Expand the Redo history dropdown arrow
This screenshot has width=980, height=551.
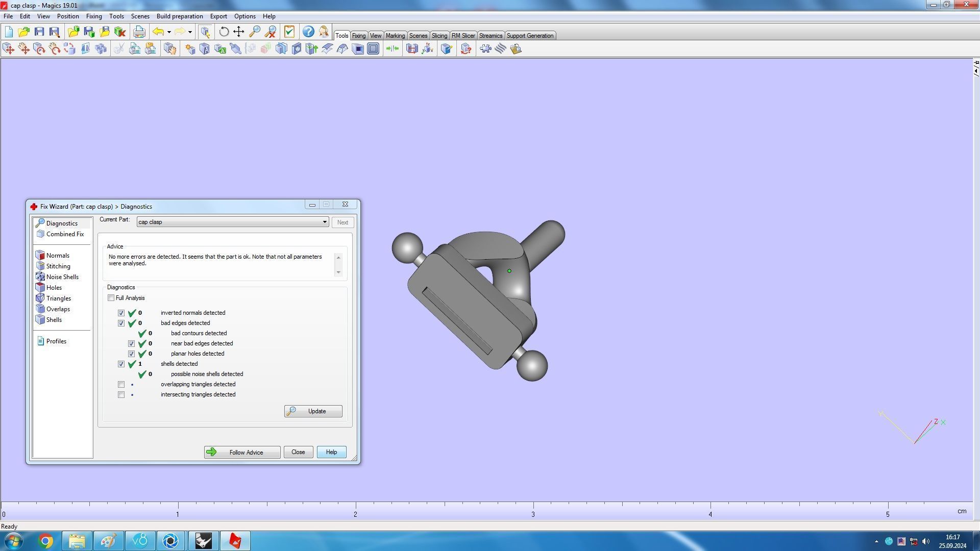190,32
